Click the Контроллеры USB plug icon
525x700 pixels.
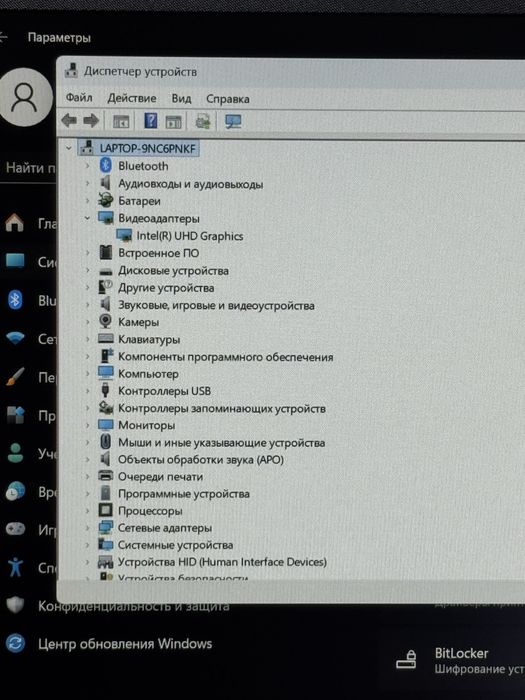pos(105,391)
